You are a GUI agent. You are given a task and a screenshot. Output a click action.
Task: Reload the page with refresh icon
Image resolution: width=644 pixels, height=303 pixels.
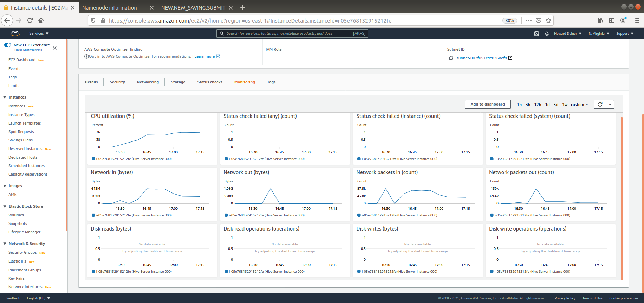[x=30, y=20]
